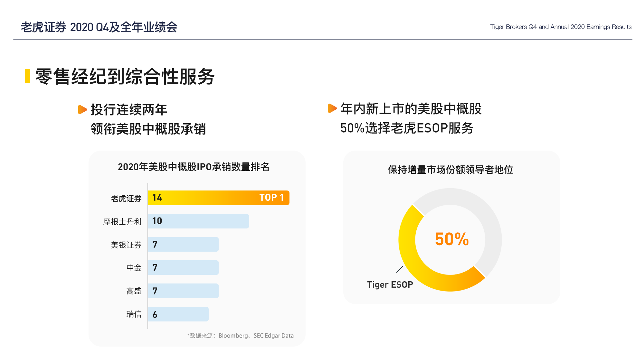Select the title 保持增量市场份额领导者地位
The width and height of the screenshot is (644, 362).
451,170
